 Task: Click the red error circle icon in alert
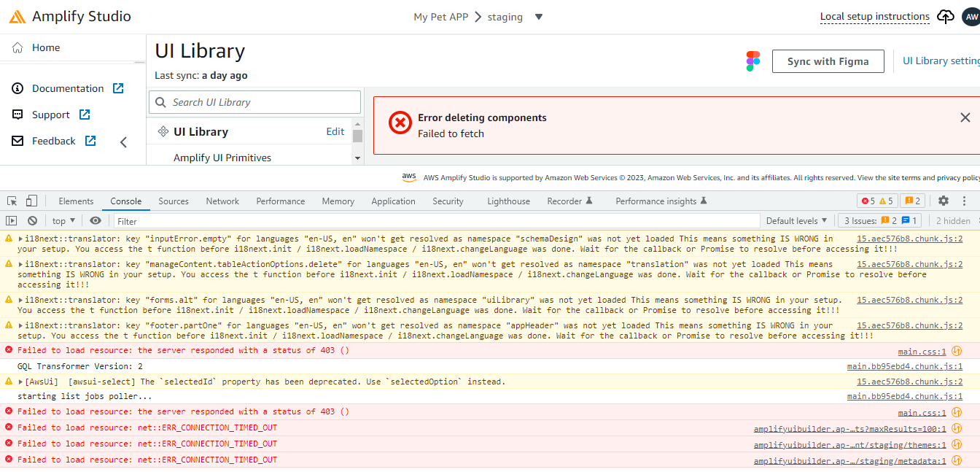[400, 123]
